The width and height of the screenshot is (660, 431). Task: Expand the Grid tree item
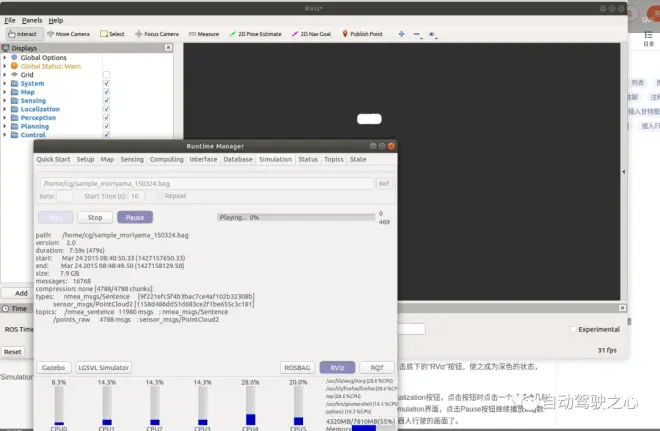click(5, 74)
